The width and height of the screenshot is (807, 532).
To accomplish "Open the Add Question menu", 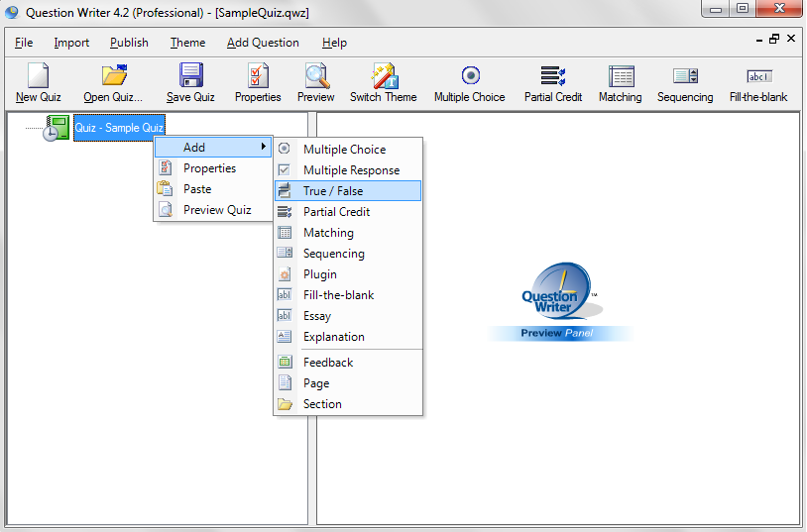I will pos(263,43).
